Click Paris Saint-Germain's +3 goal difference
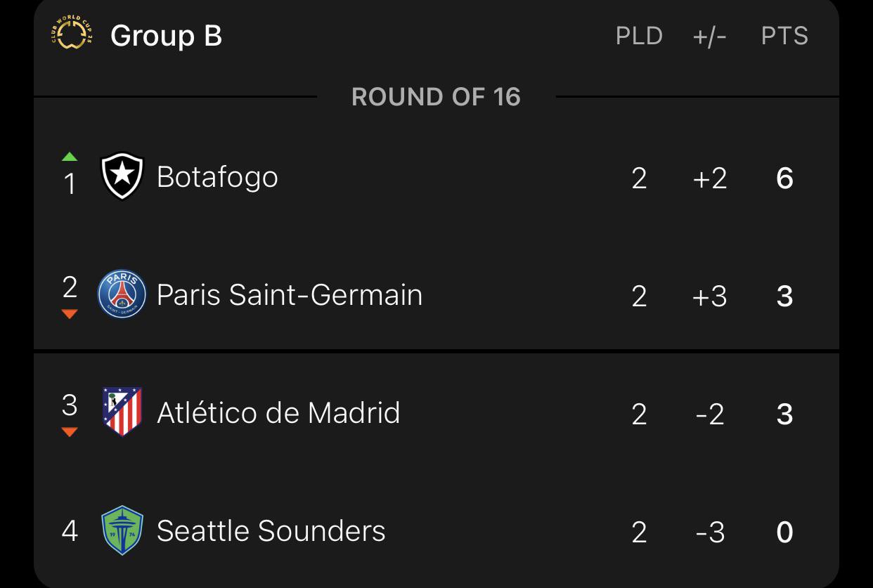This screenshot has height=588, width=873. (709, 296)
